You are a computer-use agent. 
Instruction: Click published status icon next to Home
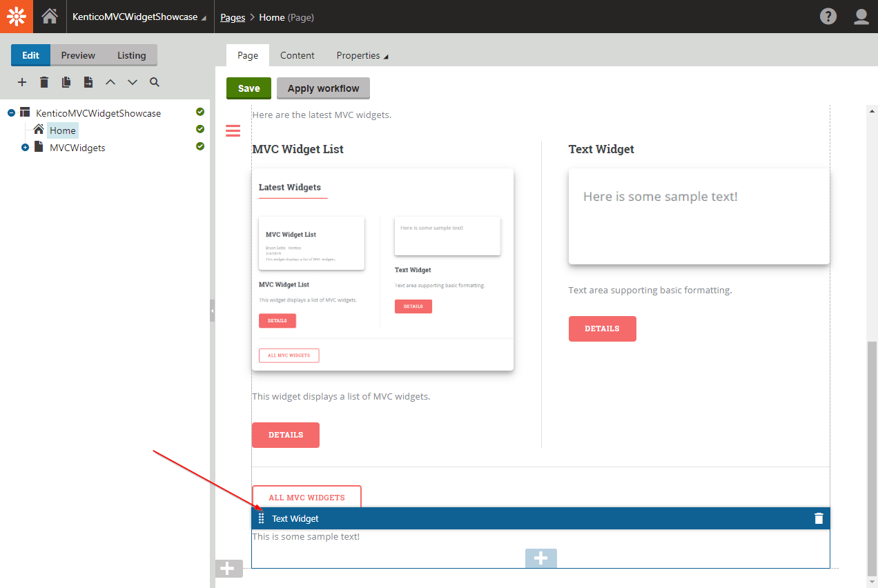pyautogui.click(x=200, y=129)
